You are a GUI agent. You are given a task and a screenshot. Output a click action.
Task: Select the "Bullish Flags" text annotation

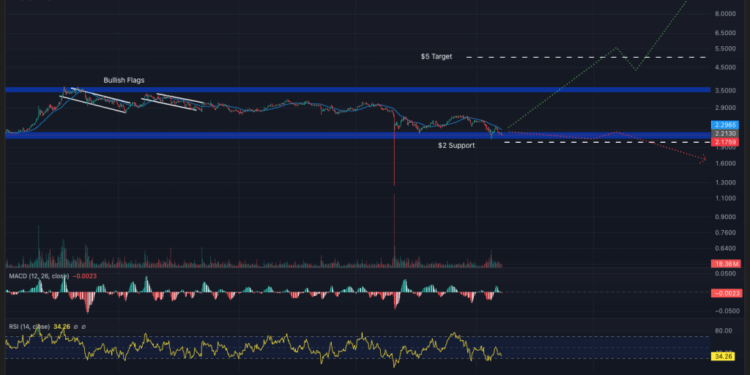(x=124, y=80)
